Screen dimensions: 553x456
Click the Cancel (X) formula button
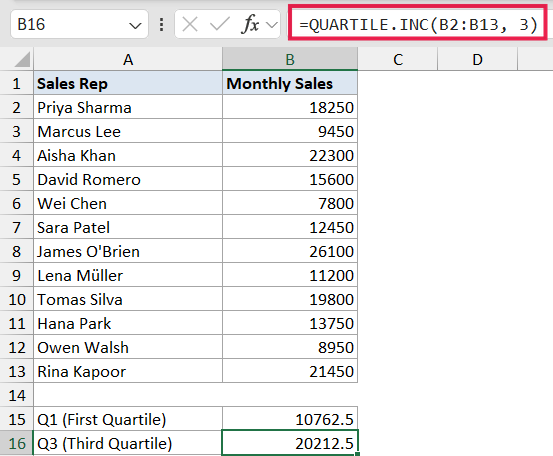pos(190,25)
